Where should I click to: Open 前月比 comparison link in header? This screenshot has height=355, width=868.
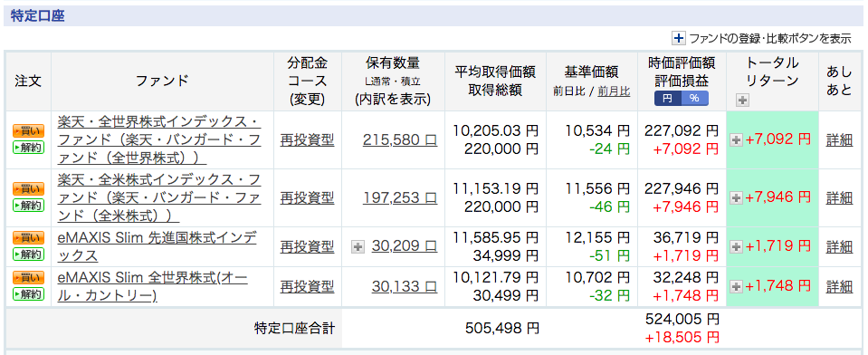(614, 91)
